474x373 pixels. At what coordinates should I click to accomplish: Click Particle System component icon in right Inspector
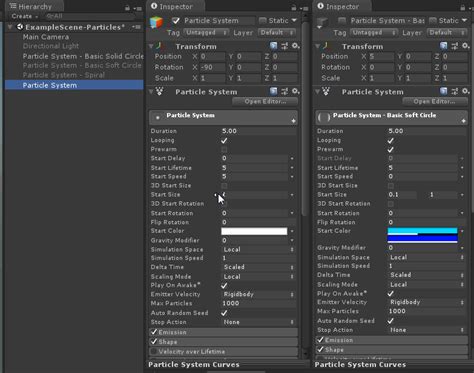pyautogui.click(x=326, y=91)
